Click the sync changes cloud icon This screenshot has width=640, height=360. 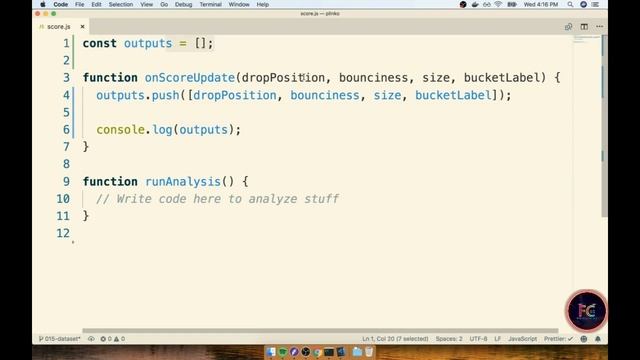(91, 339)
